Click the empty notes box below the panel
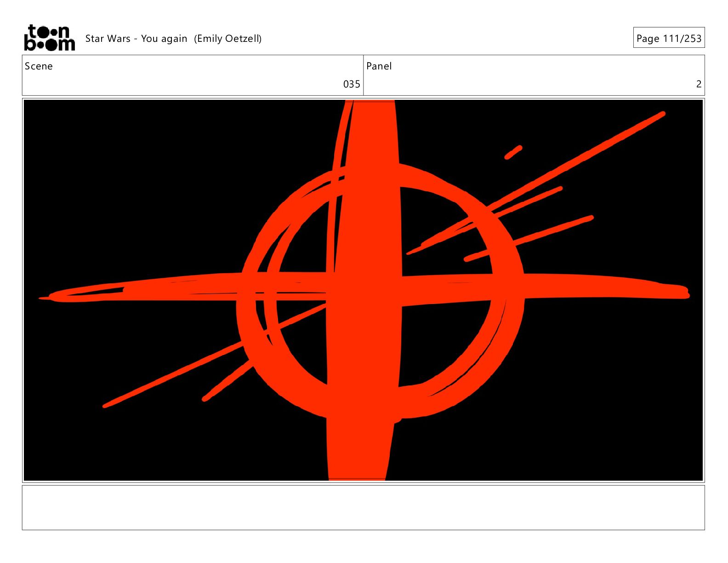This screenshot has height=563, width=728. pyautogui.click(x=363, y=507)
